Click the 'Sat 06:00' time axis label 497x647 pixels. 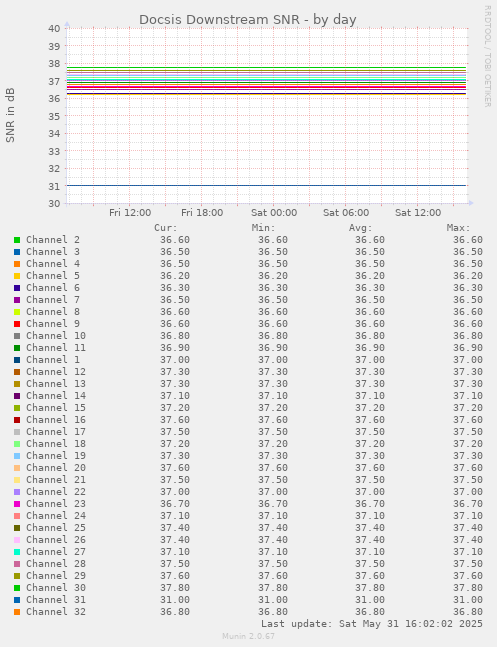tap(346, 213)
